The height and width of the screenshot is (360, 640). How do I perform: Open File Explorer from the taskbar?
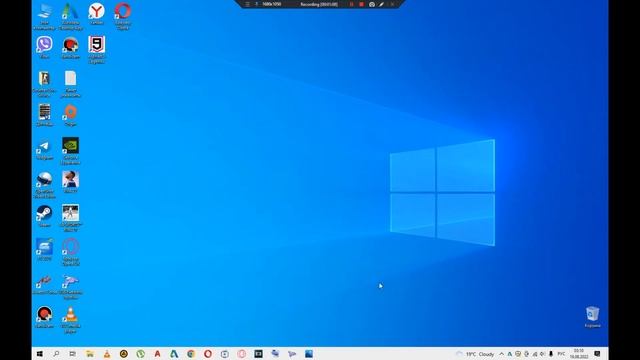tap(90, 353)
